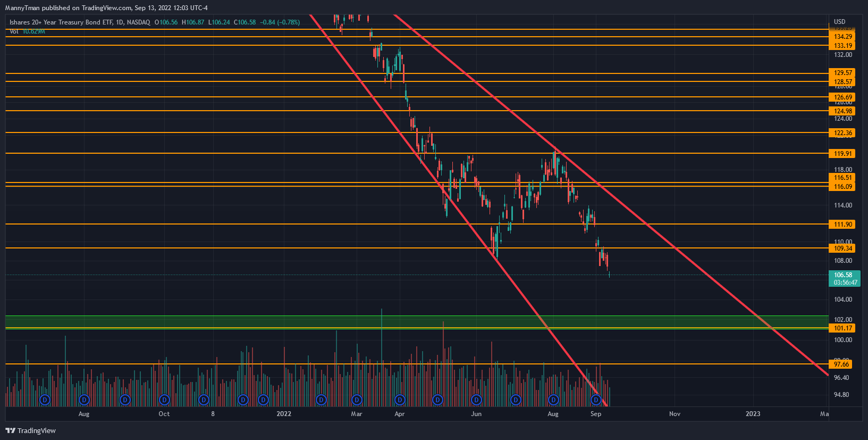868x440 pixels.
Task: Click the USD currency label on price axis
Action: [840, 22]
